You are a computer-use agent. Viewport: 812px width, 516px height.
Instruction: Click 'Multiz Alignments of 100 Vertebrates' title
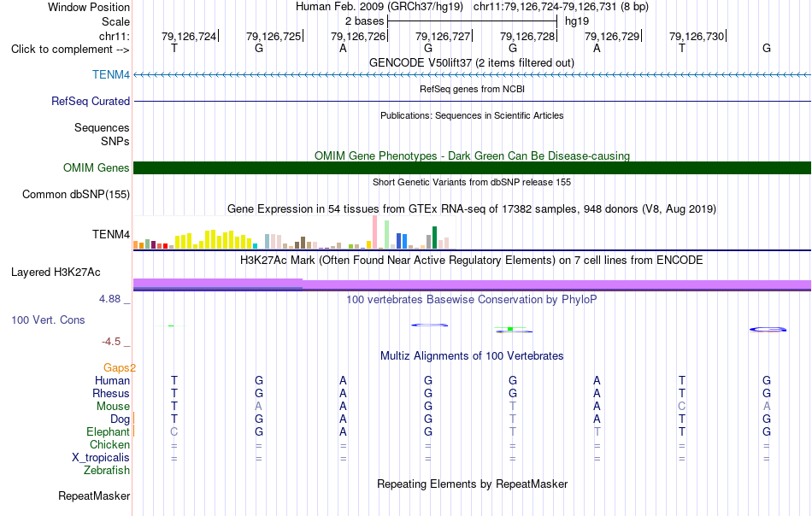click(x=472, y=355)
